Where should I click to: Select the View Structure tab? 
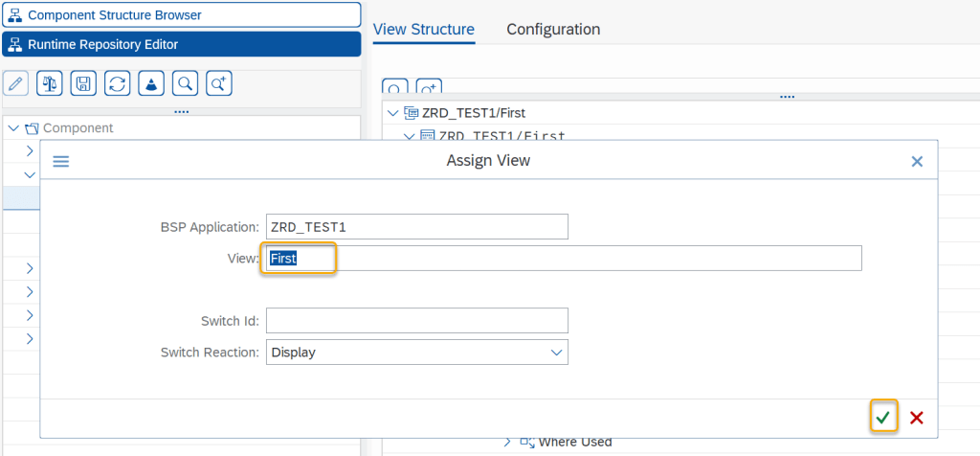pyautogui.click(x=424, y=30)
